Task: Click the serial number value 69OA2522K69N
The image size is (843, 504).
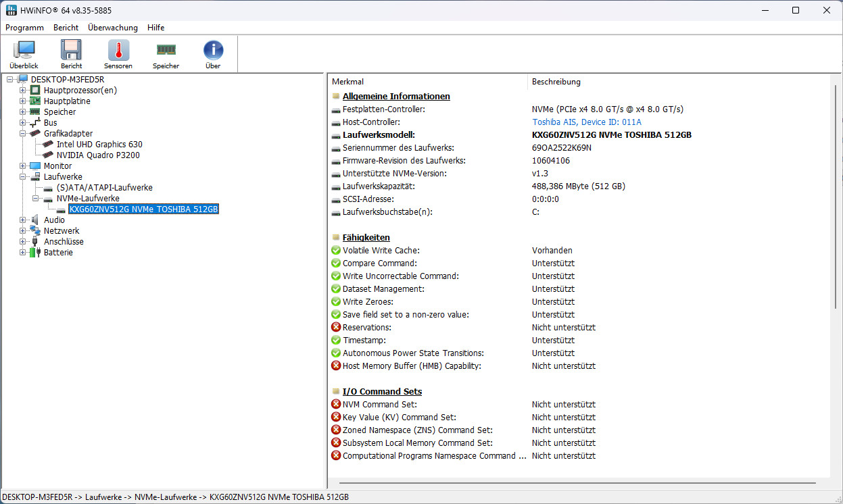Action: click(562, 148)
